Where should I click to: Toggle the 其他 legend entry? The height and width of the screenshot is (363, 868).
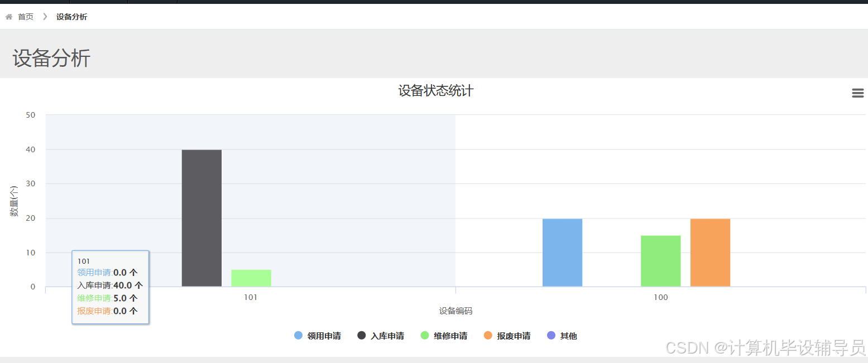(x=562, y=335)
